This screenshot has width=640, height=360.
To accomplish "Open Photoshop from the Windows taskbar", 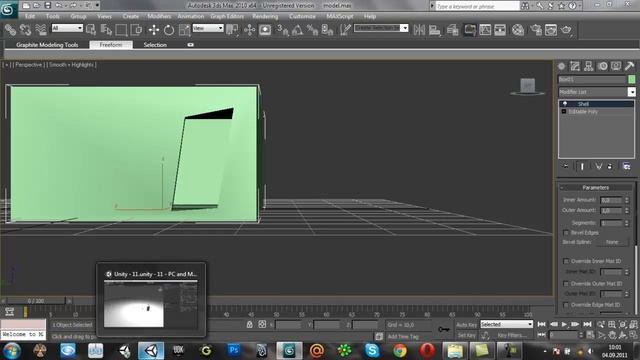I will (234, 350).
